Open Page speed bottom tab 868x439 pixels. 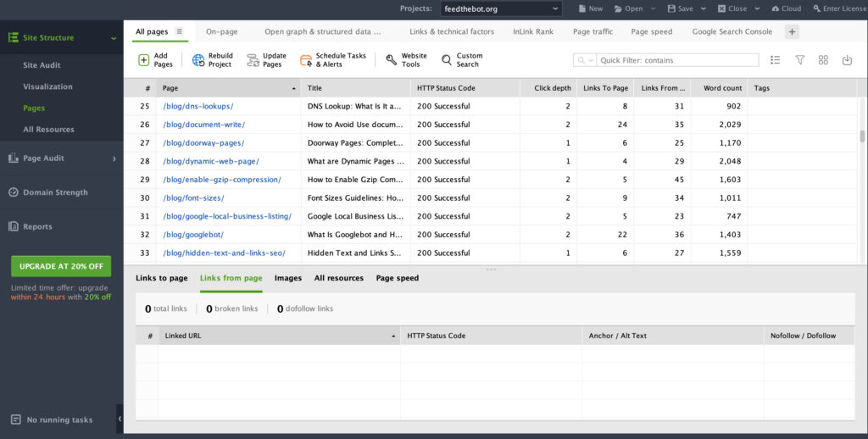397,278
